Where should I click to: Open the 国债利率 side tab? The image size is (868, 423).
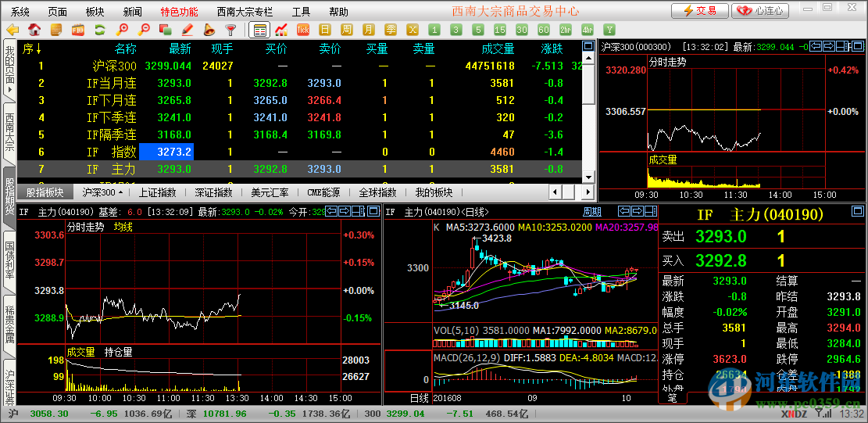(9, 263)
